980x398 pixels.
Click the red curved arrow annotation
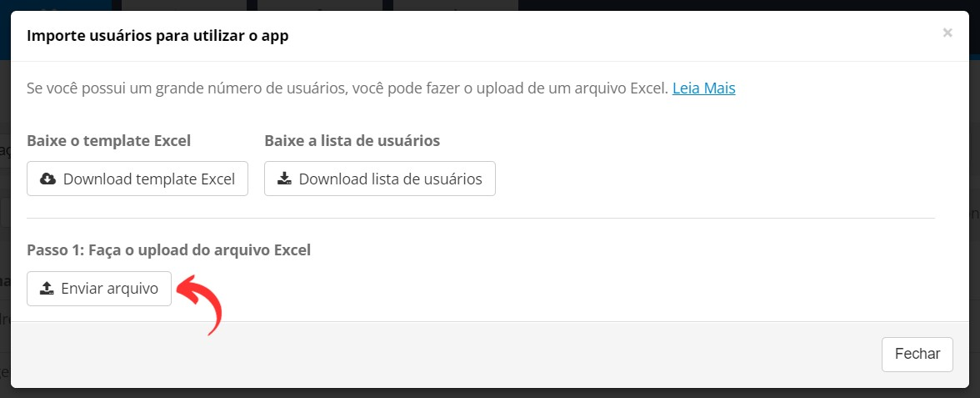[202, 305]
